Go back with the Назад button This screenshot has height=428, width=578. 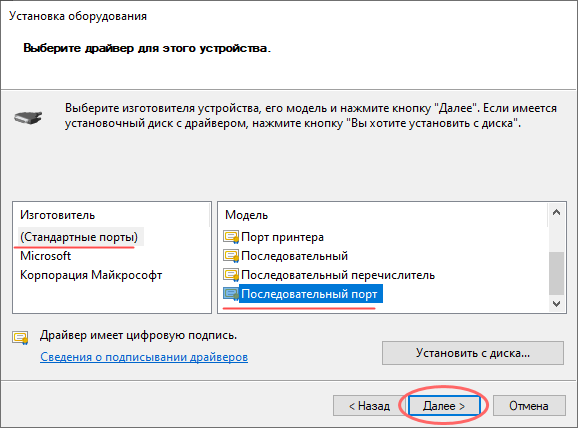click(x=369, y=406)
